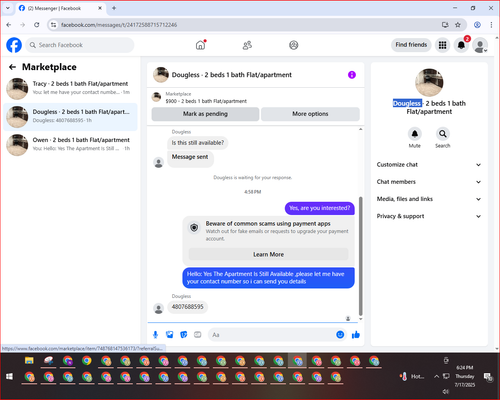The width and height of the screenshot is (500, 400).
Task: Open the notifications bell
Action: pos(461,45)
